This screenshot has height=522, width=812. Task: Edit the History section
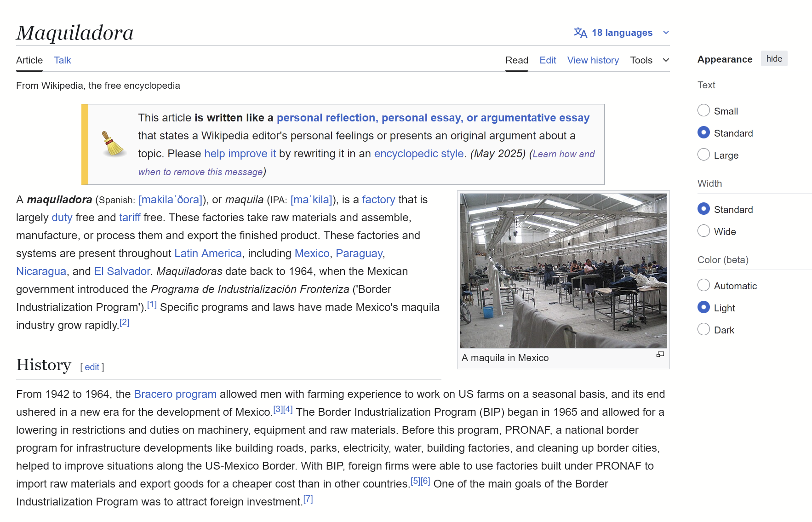coord(92,367)
